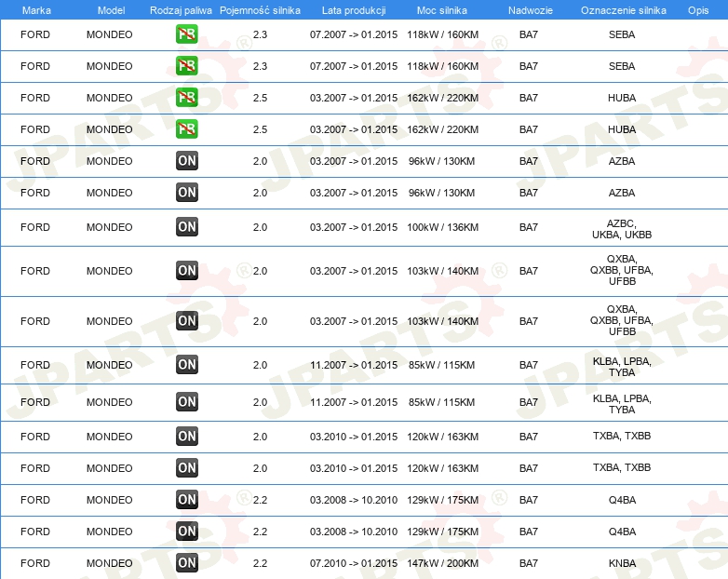The image size is (728, 579).
Task: Select the KNBA engine code cell
Action: [x=622, y=563]
